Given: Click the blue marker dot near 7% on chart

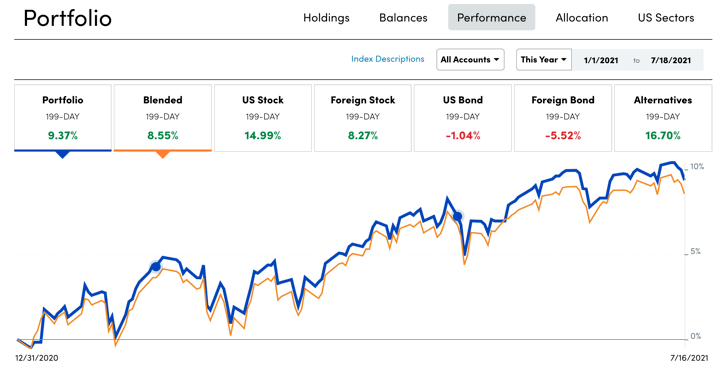Looking at the screenshot, I should (x=457, y=216).
